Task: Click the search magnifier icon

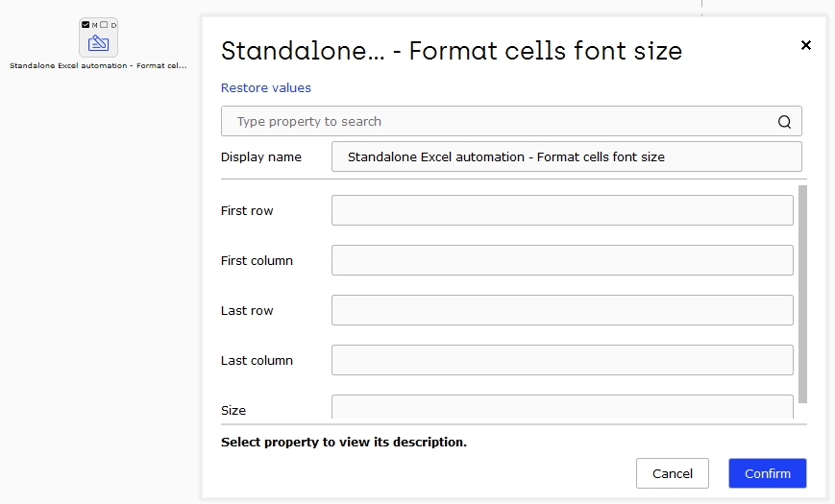Action: [x=784, y=122]
